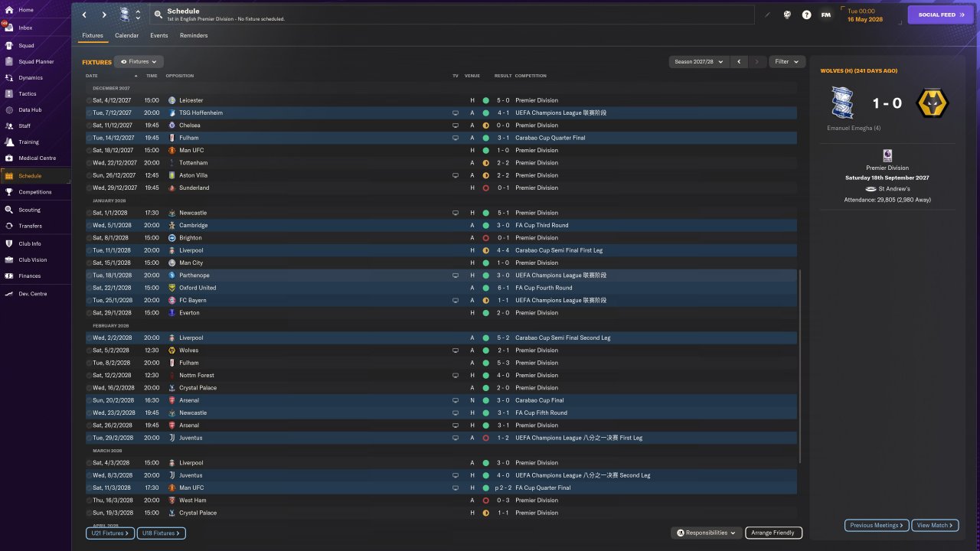
Task: Click the Social Feed button
Action: (x=941, y=15)
